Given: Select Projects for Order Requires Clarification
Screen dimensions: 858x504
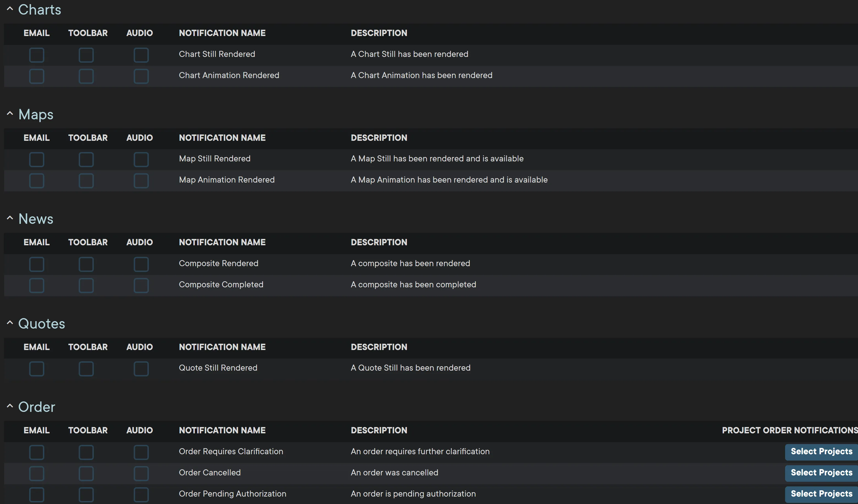Looking at the screenshot, I should (821, 451).
